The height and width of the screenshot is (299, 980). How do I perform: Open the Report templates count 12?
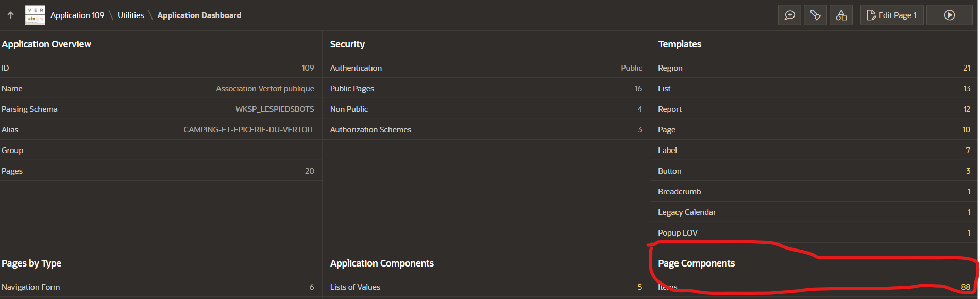966,109
